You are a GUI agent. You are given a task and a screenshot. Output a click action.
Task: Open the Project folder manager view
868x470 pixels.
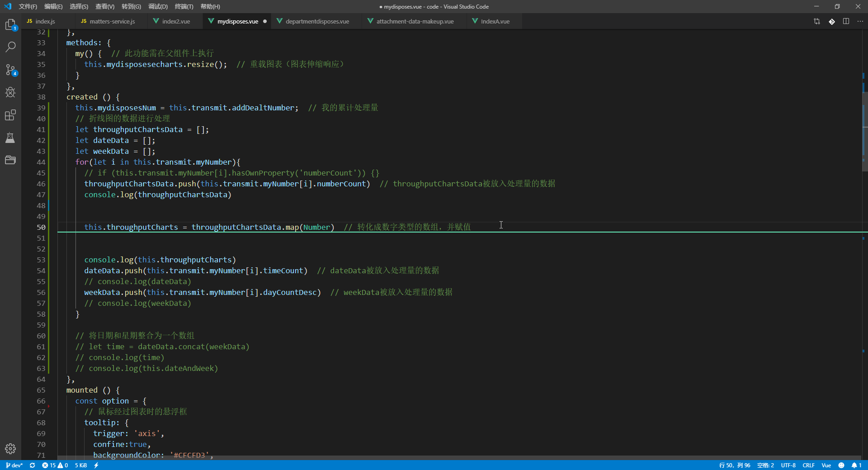pos(10,160)
